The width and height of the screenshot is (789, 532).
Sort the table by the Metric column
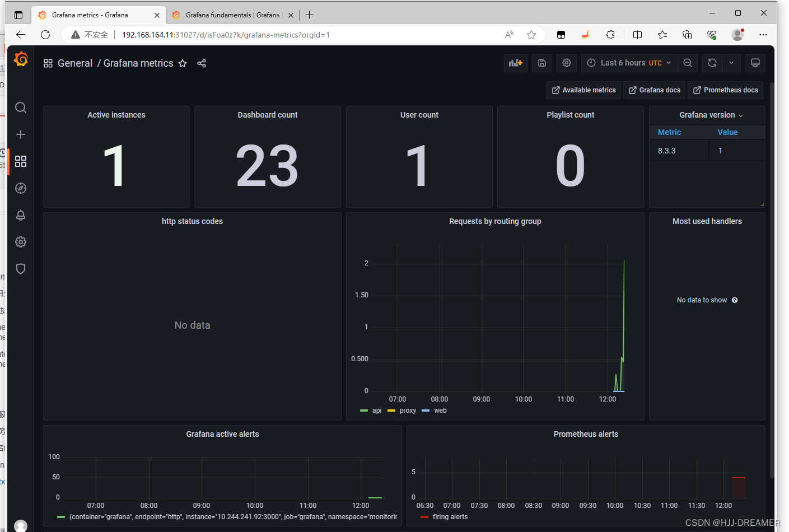tap(669, 132)
